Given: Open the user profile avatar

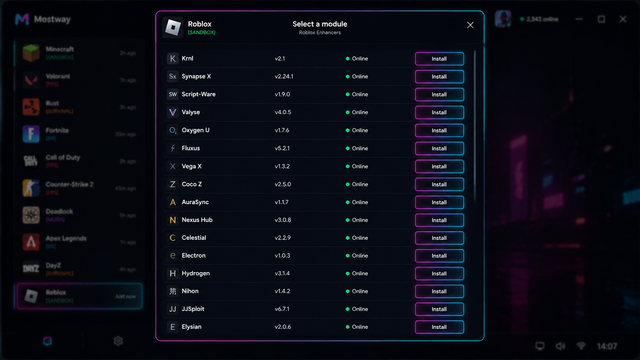Looking at the screenshot, I should (x=503, y=19).
